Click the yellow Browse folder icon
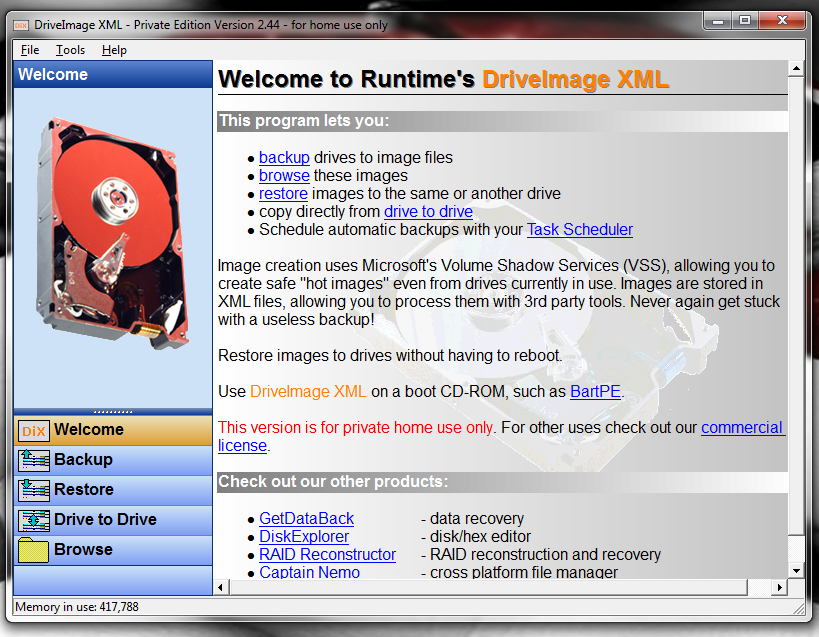819x637 pixels. click(33, 550)
